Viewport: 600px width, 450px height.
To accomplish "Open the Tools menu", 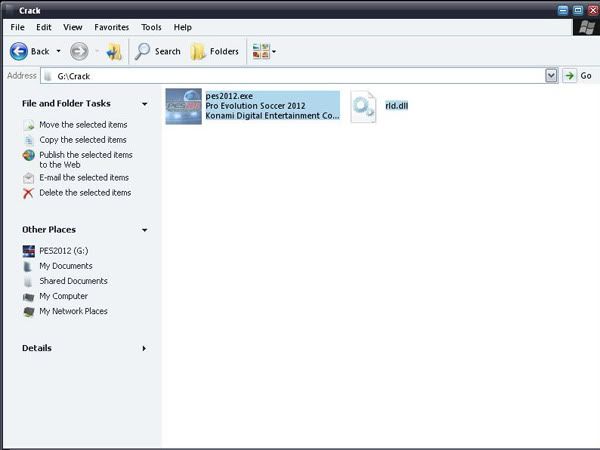I will tap(151, 27).
